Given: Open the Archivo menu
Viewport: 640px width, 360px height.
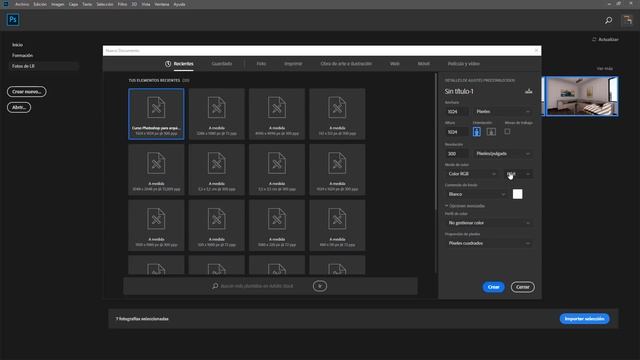Looking at the screenshot, I should click(22, 4).
